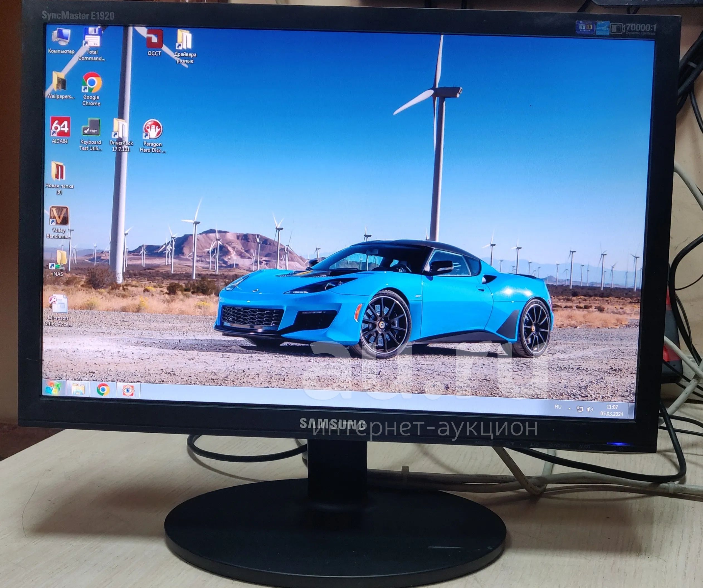
Task: Open Microsoft Office Access shortcut
Action: (x=58, y=311)
